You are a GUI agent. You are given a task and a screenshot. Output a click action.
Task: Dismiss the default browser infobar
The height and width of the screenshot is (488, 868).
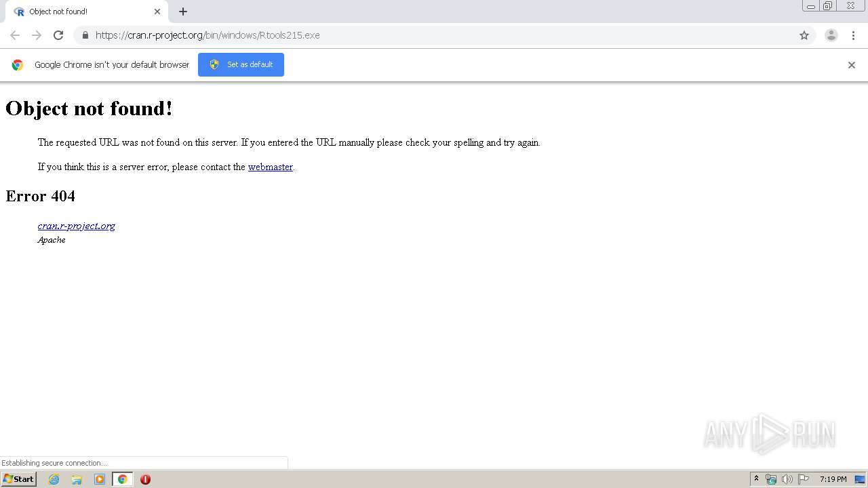click(852, 65)
